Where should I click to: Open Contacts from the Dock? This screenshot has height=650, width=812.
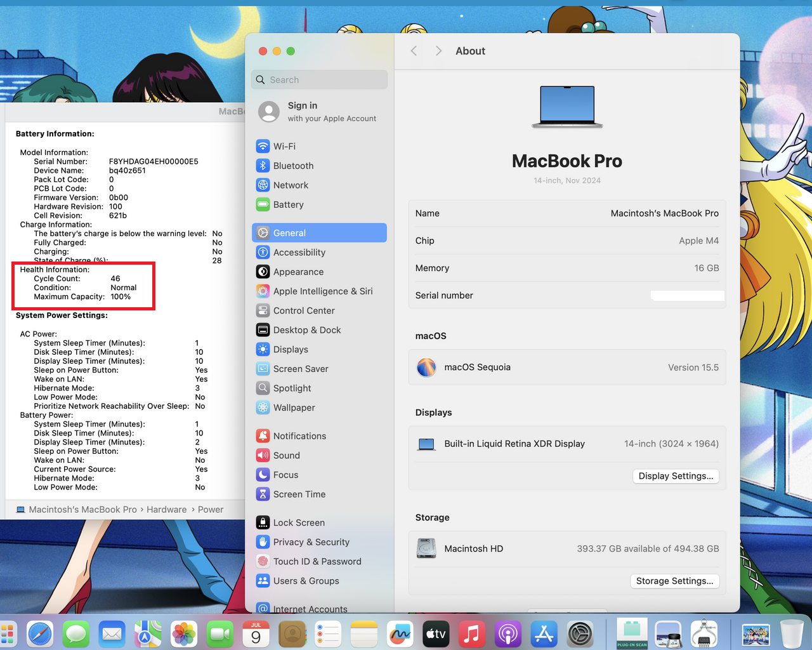(x=292, y=633)
